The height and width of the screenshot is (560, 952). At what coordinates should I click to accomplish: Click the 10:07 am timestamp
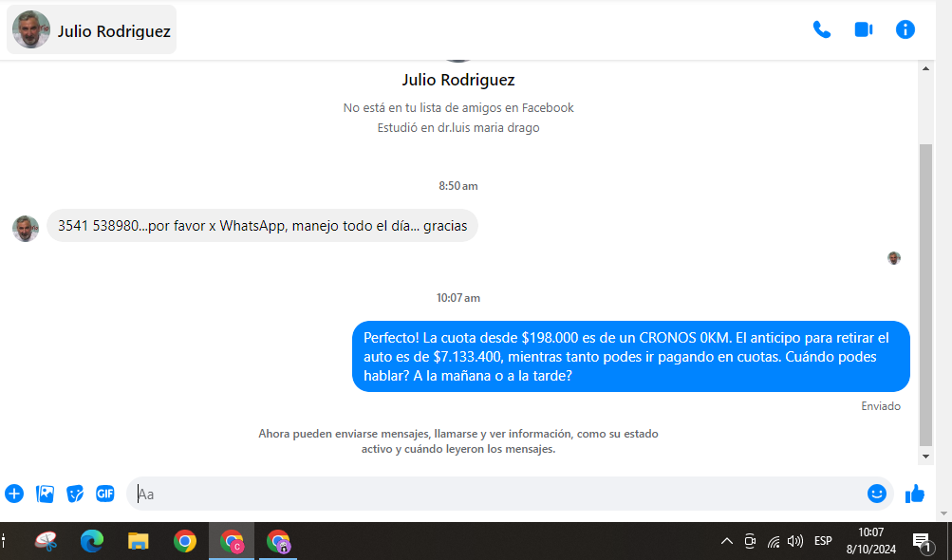458,298
